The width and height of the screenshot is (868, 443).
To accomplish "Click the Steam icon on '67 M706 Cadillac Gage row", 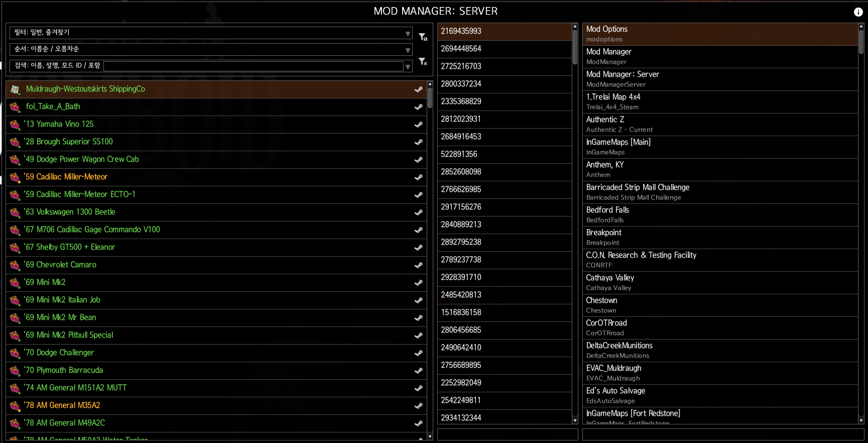I will (418, 230).
